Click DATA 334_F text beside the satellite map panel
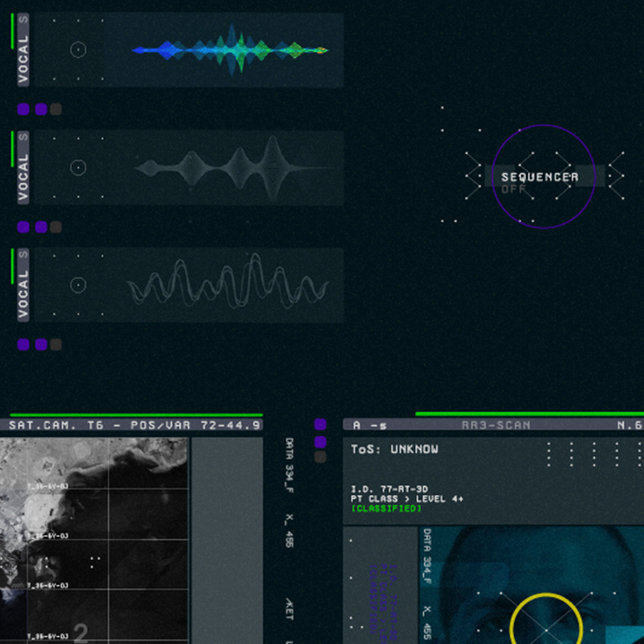The height and width of the screenshot is (644, 644). [x=289, y=466]
